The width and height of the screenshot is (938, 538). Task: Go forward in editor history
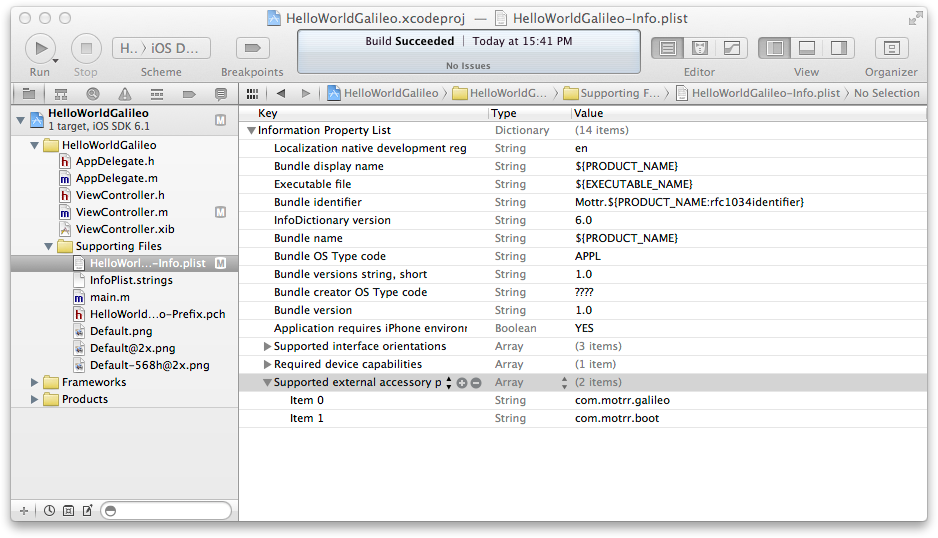pos(306,93)
